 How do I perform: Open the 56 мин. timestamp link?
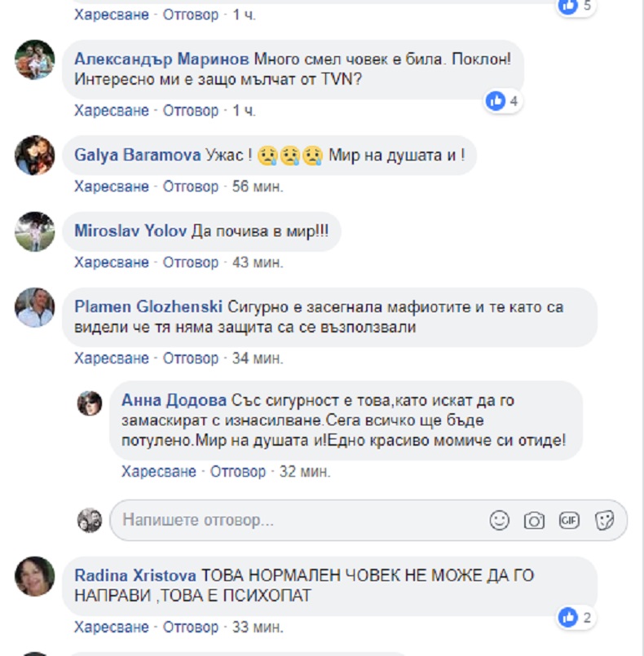coord(258,186)
